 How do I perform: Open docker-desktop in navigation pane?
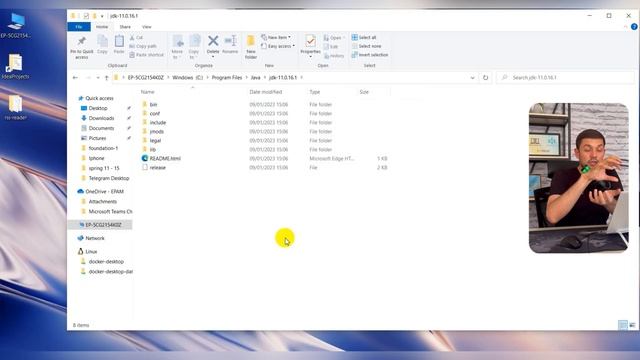click(106, 262)
